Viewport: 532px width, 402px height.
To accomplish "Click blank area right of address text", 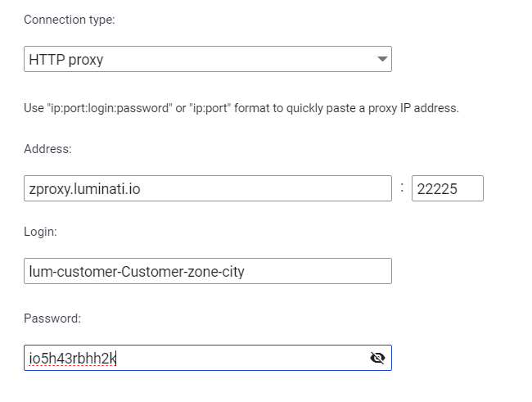I will point(264,188).
